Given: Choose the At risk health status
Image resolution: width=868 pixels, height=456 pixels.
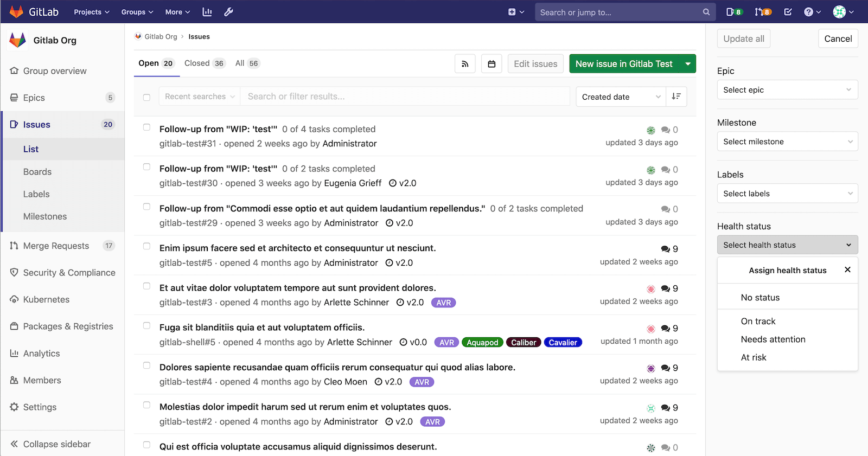Looking at the screenshot, I should tap(754, 357).
